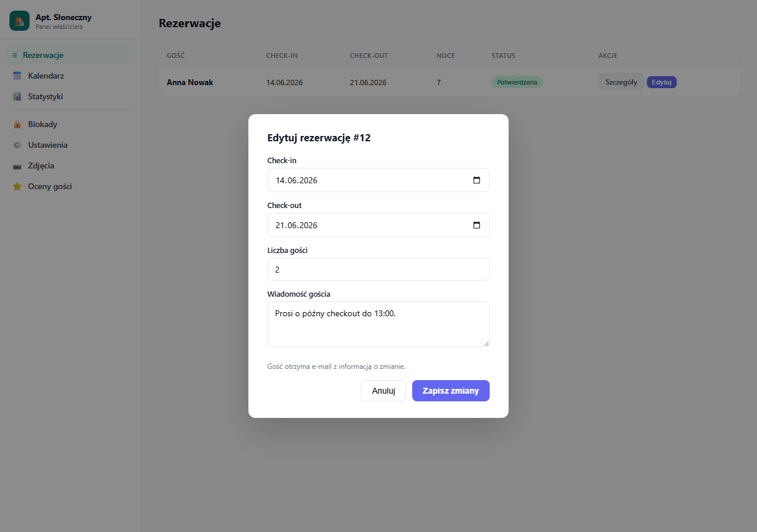Screen dimensions: 757x532
Task: Open the Check-out date picker calendar icon
Action: point(477,225)
